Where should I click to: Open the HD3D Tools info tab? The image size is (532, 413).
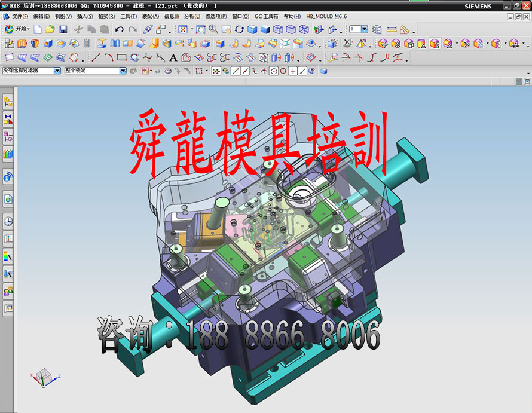point(8,177)
